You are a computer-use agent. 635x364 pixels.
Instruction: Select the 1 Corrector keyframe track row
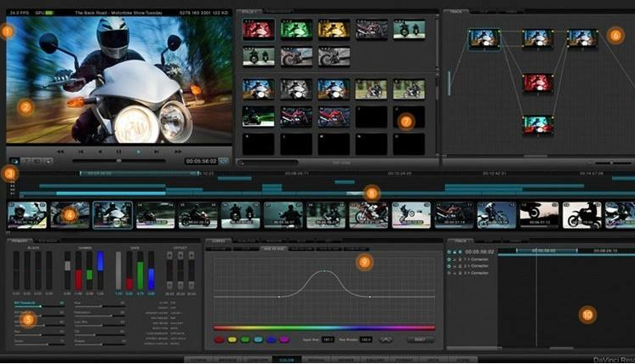[472, 259]
